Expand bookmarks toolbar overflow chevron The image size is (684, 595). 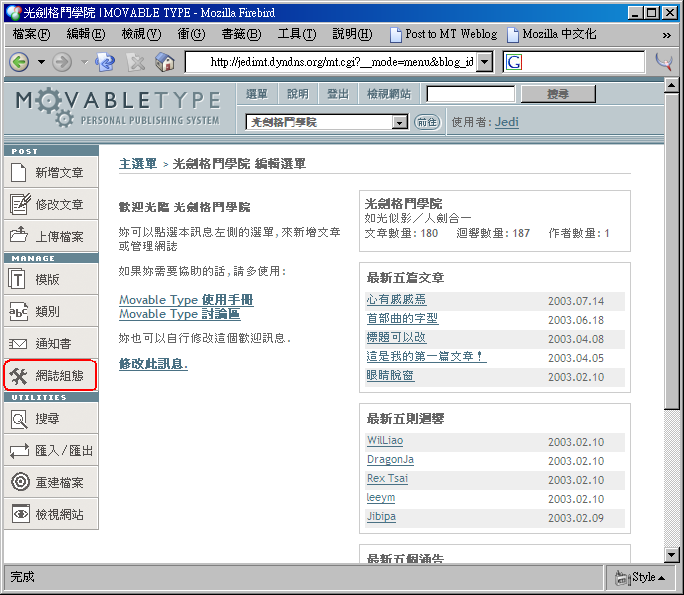667,35
